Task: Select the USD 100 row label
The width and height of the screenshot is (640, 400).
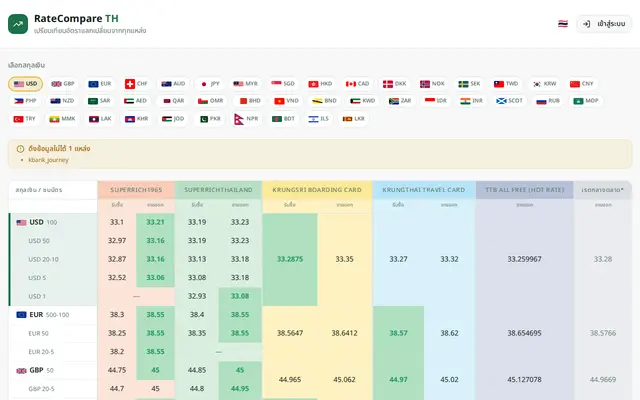Action: [x=37, y=222]
